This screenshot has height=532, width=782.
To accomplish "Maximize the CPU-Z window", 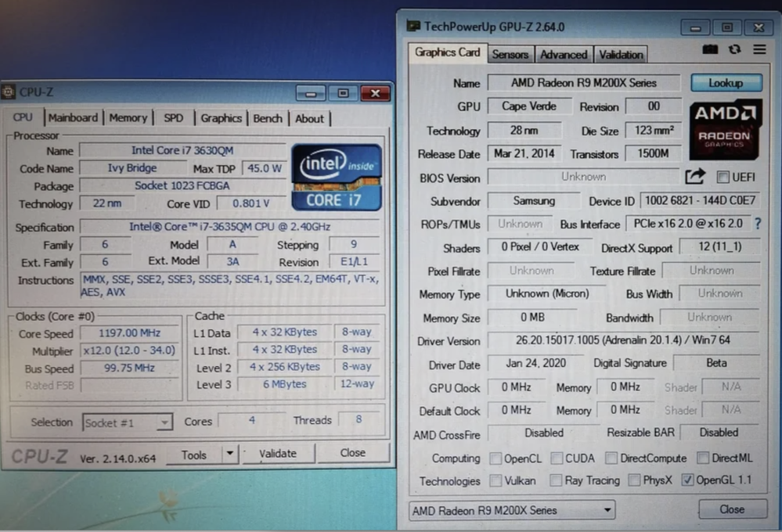I will (x=343, y=93).
